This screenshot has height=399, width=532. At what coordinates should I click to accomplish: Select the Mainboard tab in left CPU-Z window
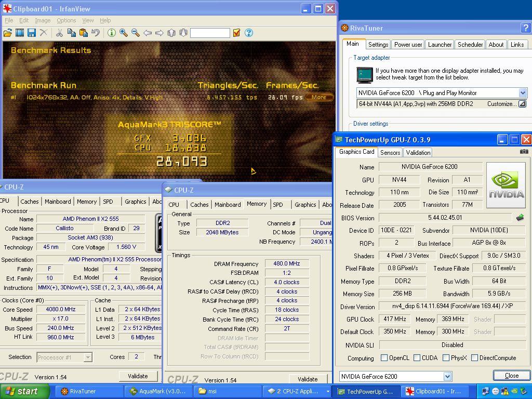[58, 202]
